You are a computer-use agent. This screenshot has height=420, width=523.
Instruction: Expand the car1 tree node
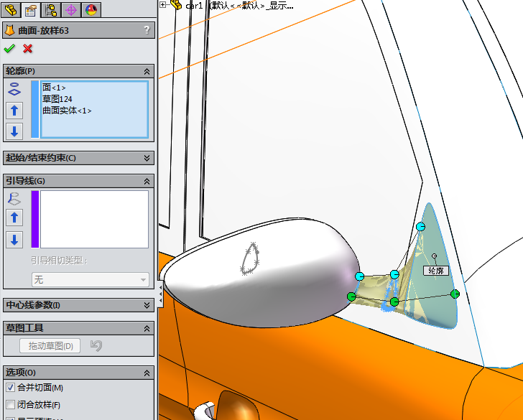click(163, 4)
